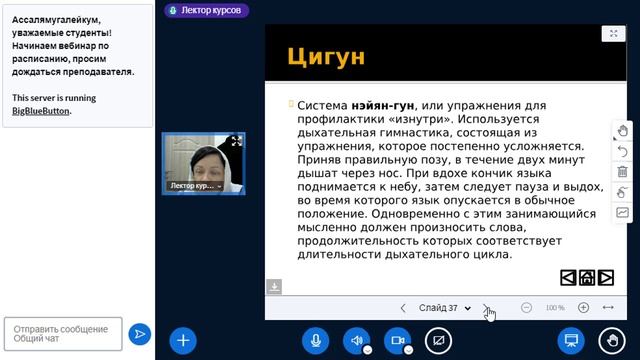Click the share screen button
The width and height of the screenshot is (640, 360).
tap(438, 340)
